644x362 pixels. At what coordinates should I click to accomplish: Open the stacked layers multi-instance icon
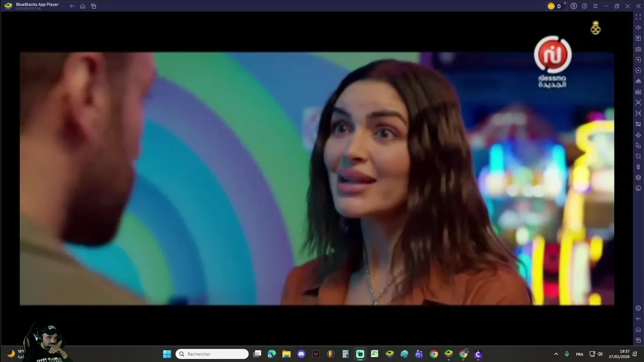[638, 177]
